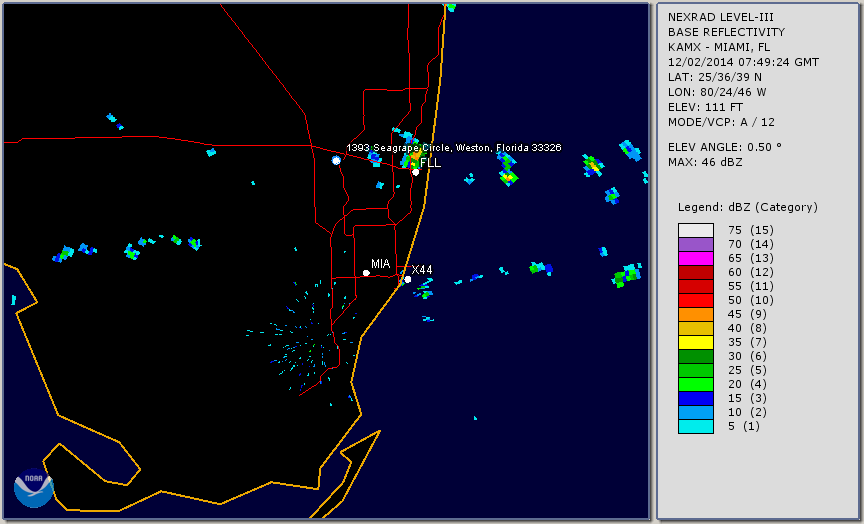
Task: Select the FLL airport marker dot
Action: 415,172
